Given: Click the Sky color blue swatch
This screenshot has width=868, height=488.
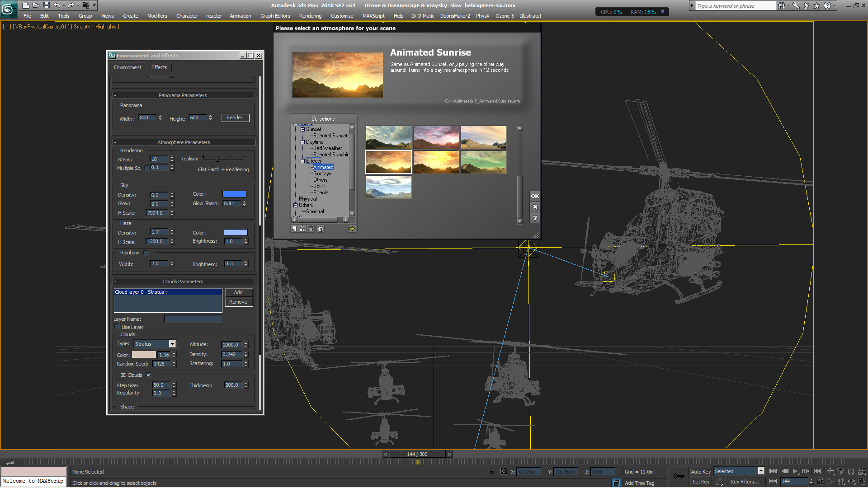Looking at the screenshot, I should [234, 194].
